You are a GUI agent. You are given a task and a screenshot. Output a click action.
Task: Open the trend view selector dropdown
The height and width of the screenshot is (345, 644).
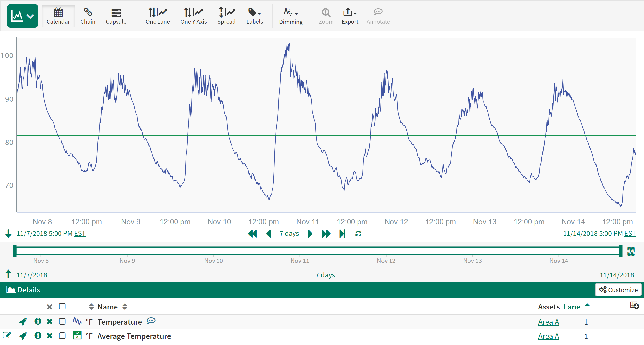[x=22, y=16]
